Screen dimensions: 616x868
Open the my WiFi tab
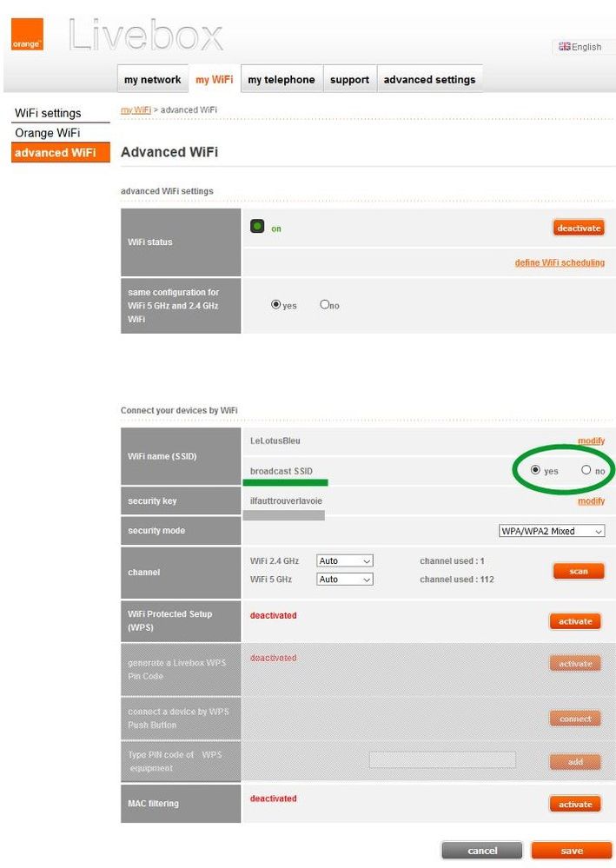pos(215,79)
